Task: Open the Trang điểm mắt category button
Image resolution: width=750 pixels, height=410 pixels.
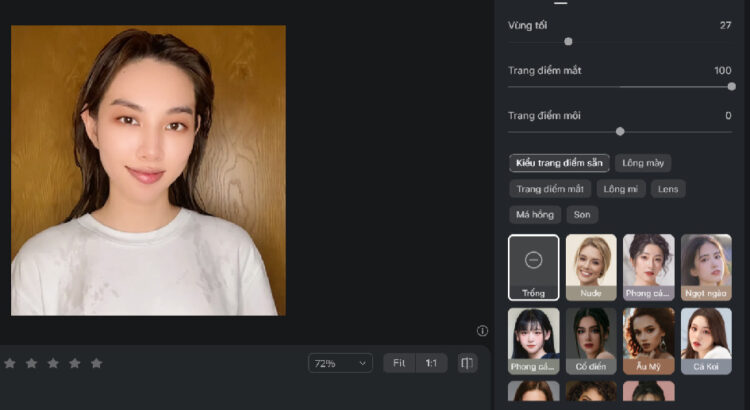Action: click(x=550, y=188)
